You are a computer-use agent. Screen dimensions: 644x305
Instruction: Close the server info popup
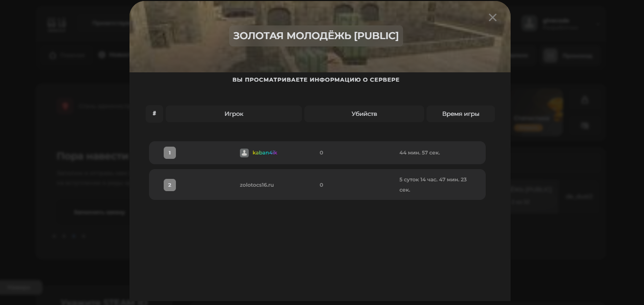click(x=493, y=18)
